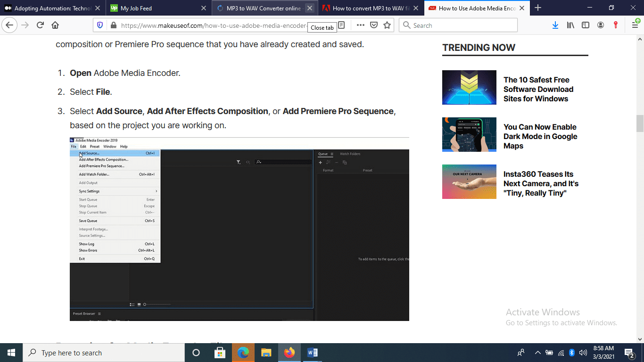The image size is (644, 362).
Task: Show site security padlock info
Action: pyautogui.click(x=113, y=25)
